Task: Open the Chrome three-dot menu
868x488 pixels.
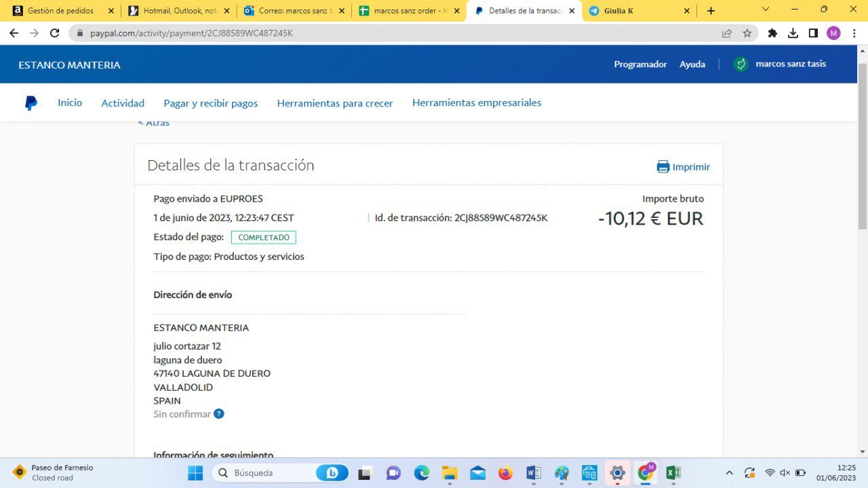Action: coord(854,33)
